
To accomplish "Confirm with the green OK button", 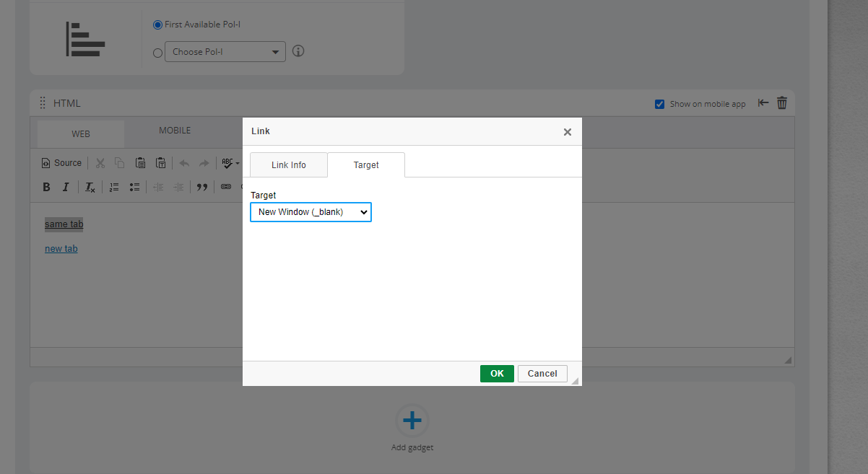I will (497, 374).
